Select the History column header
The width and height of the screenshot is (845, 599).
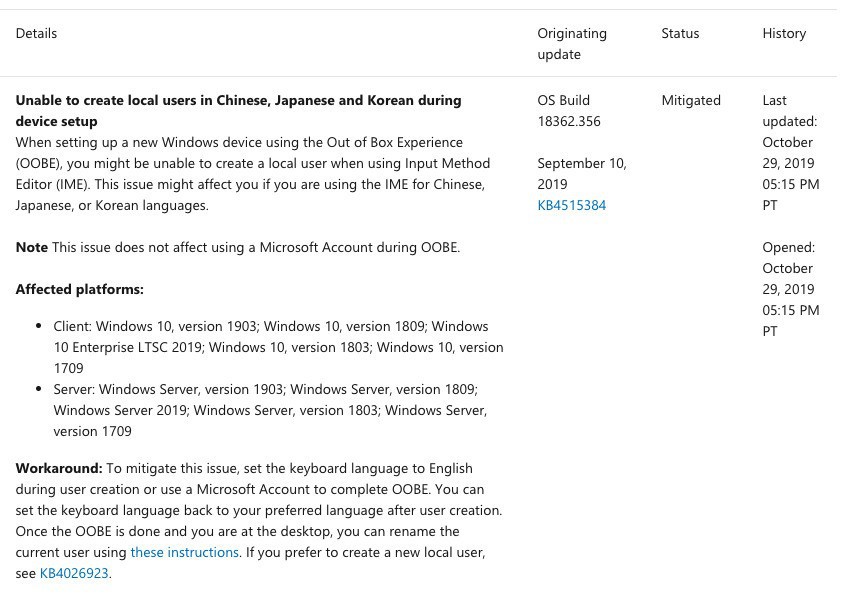[x=784, y=33]
